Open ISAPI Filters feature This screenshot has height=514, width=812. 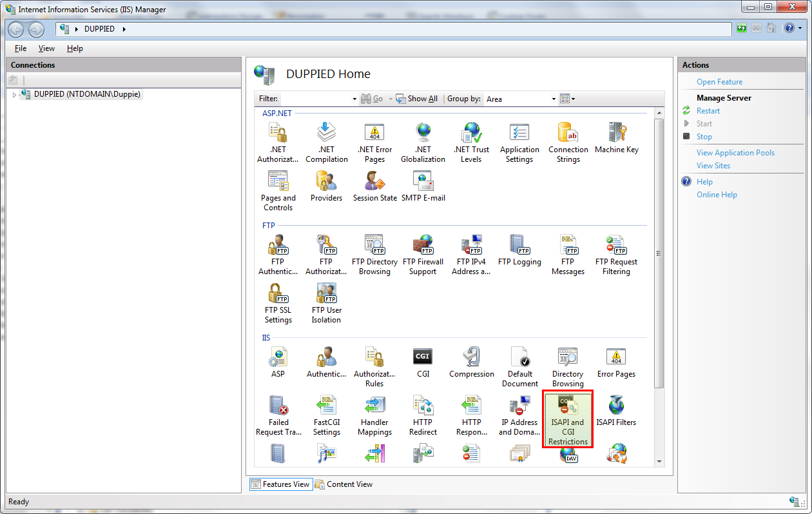pyautogui.click(x=616, y=411)
